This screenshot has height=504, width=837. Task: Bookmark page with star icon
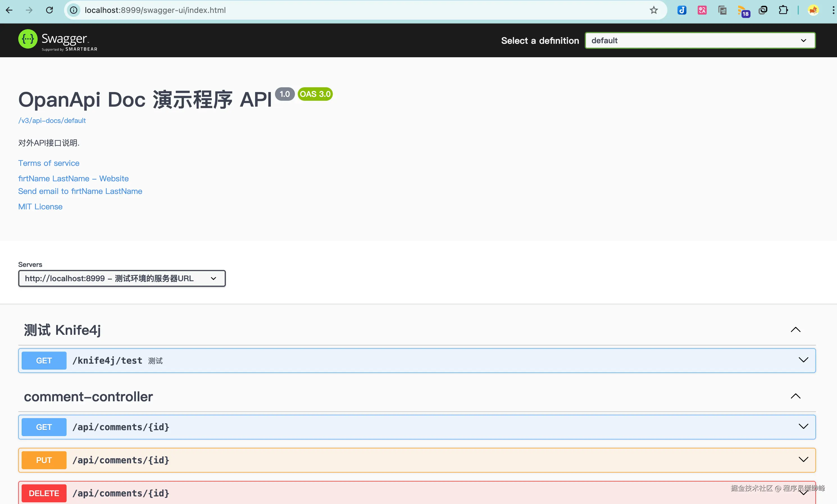(654, 10)
